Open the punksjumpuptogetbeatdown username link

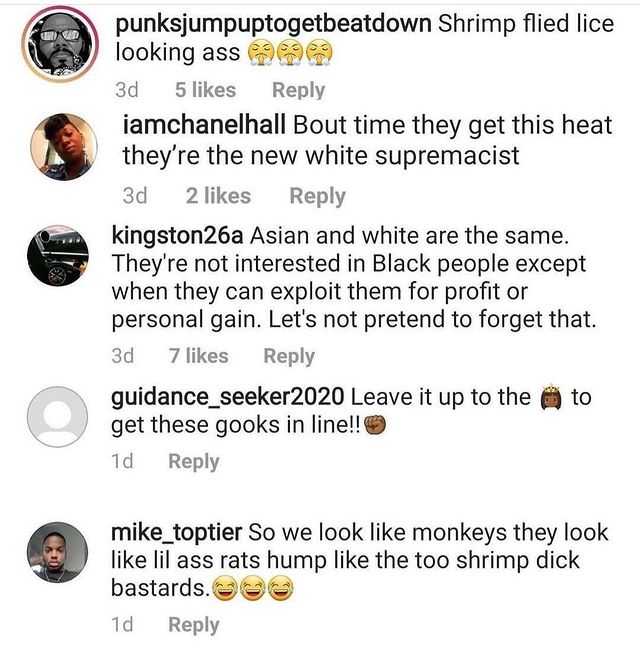pos(274,24)
